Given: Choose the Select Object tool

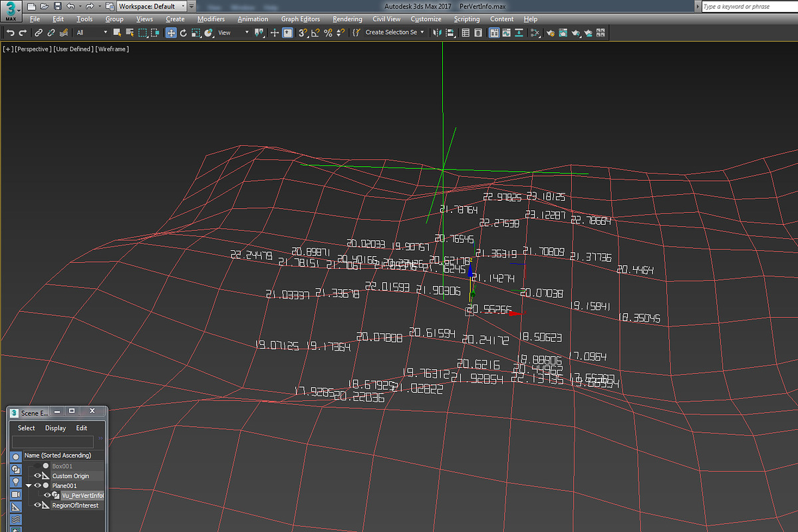Looking at the screenshot, I should click(x=118, y=33).
